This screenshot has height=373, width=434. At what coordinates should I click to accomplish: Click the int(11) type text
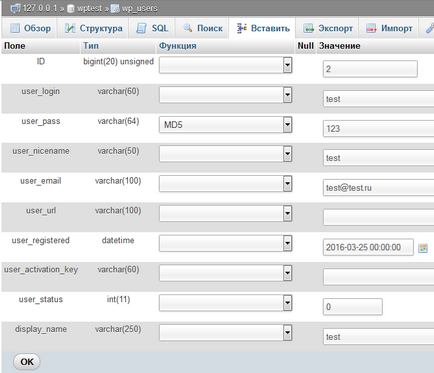pos(118,299)
